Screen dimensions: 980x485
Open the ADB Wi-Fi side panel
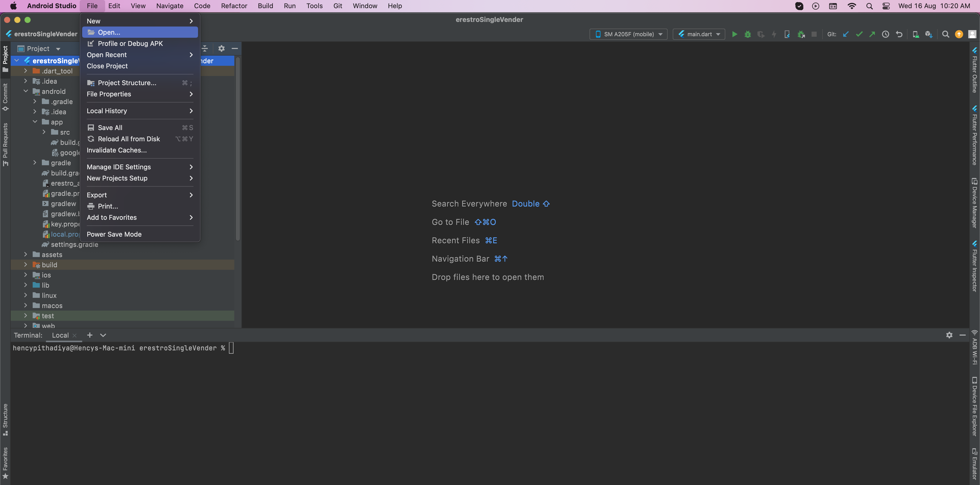[x=975, y=347]
